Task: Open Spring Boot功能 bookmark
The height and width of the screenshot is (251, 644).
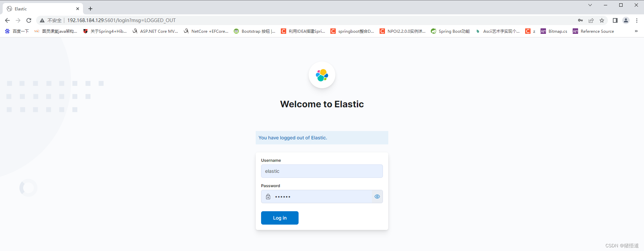Action: [450, 31]
